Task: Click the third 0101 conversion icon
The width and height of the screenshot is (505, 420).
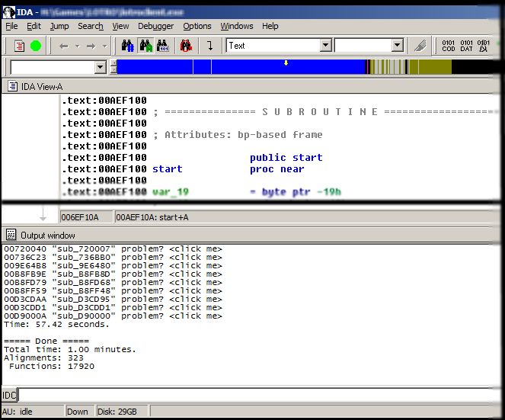Action: [x=483, y=46]
